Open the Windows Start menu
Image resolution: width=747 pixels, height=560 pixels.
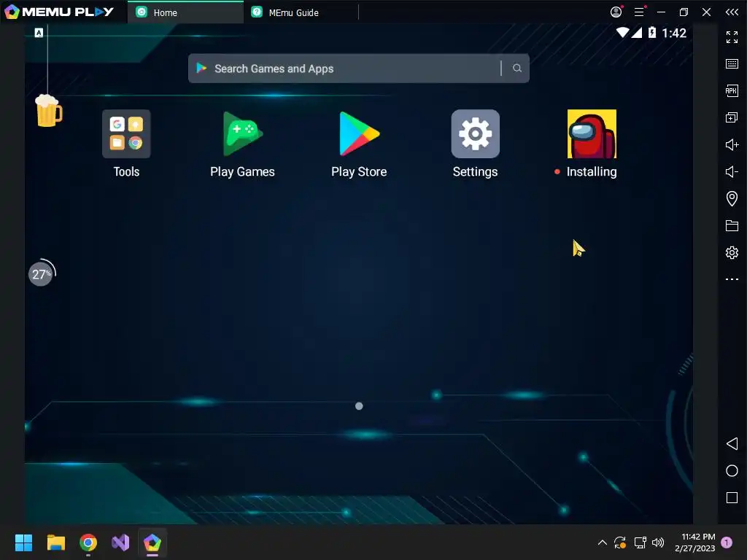[x=23, y=542]
